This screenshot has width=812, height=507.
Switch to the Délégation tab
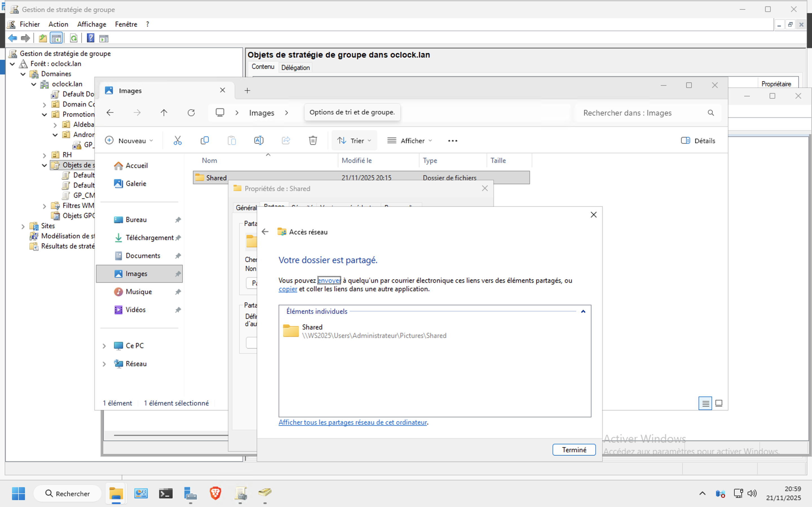(295, 67)
